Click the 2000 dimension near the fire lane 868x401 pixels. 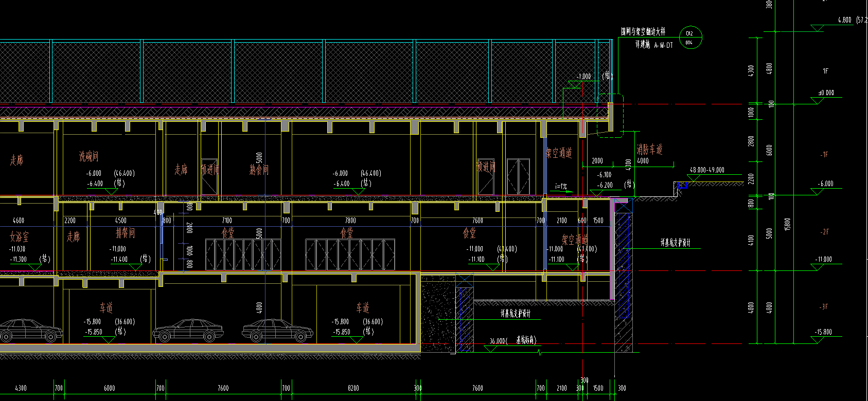tap(597, 161)
